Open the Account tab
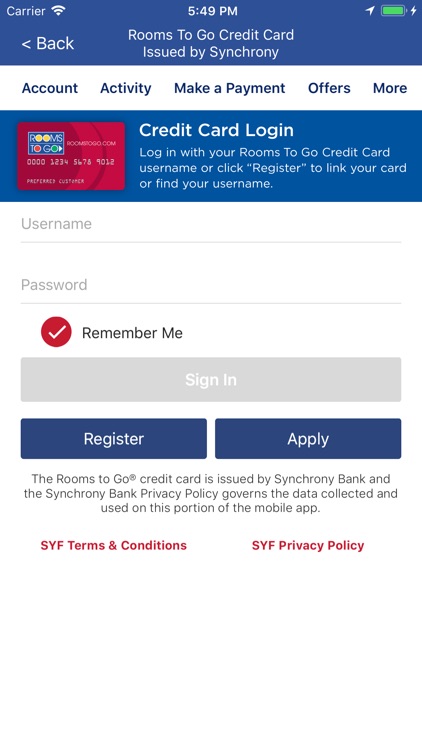This screenshot has height=750, width=422. point(50,88)
